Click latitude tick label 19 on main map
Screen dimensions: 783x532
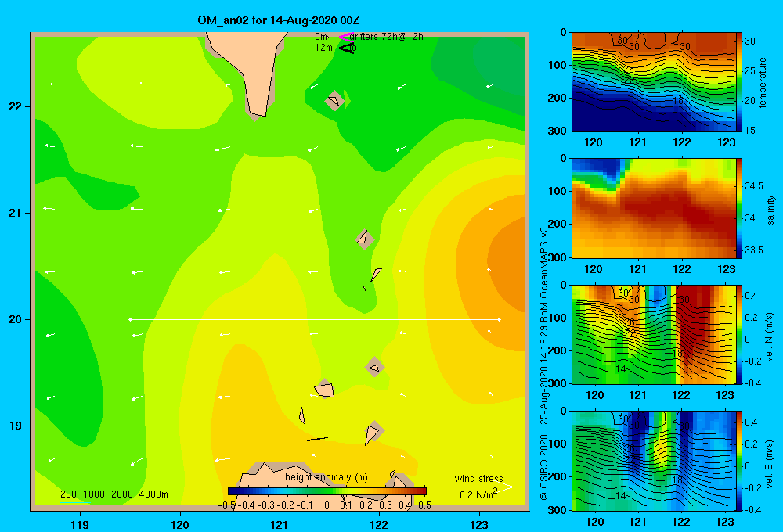pos(15,426)
